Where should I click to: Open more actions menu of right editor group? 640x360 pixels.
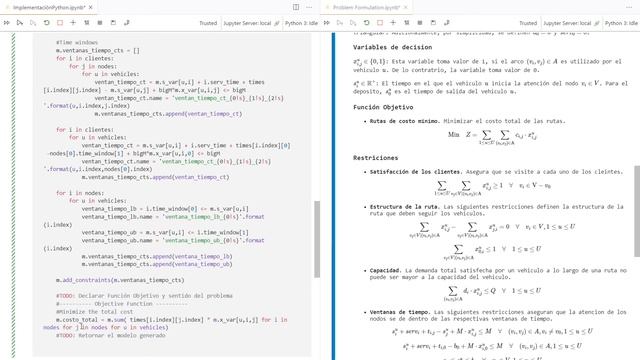629,7
